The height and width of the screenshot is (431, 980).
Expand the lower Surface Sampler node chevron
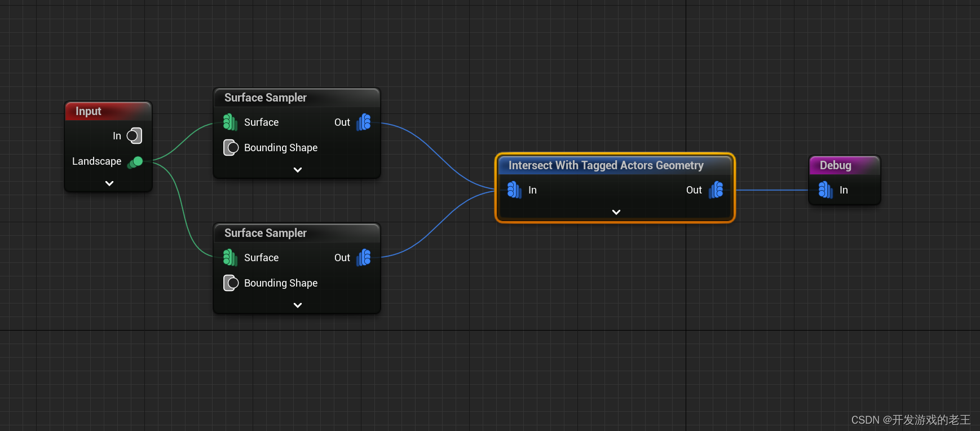pos(298,305)
